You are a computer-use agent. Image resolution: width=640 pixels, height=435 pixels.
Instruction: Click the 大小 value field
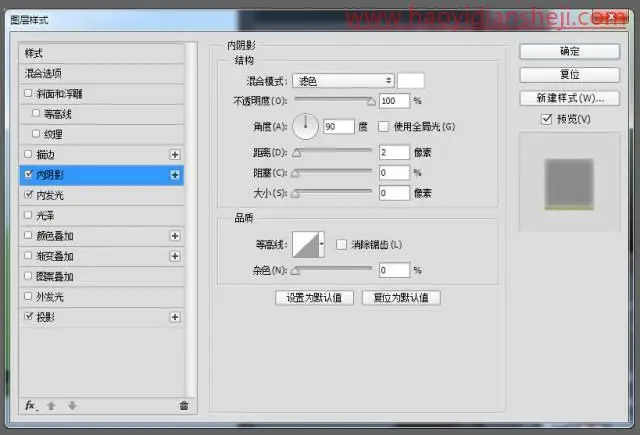[x=394, y=193]
